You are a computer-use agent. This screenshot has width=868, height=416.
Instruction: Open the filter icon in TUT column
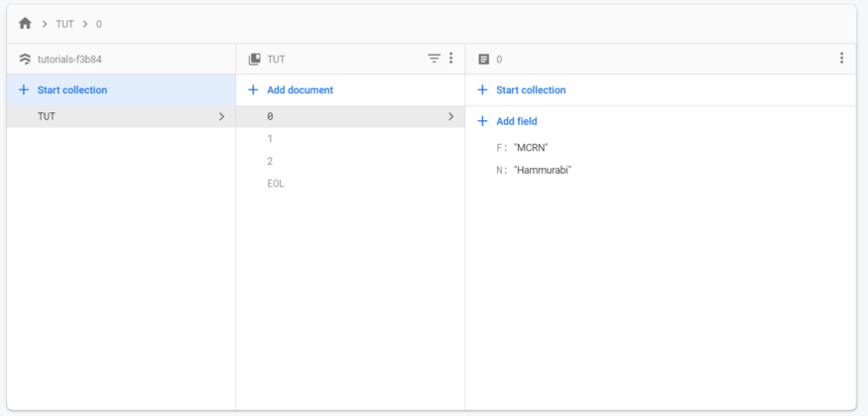click(x=434, y=59)
